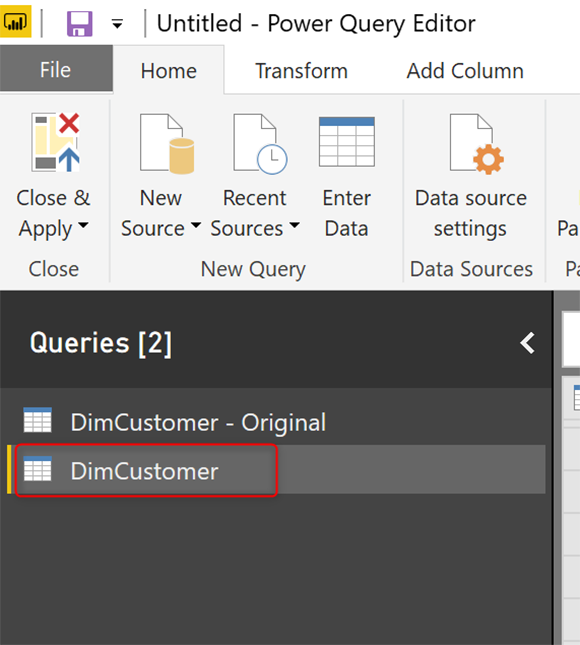Open Data source settings gear icon
Viewport: 580px width, 645px height.
477,144
